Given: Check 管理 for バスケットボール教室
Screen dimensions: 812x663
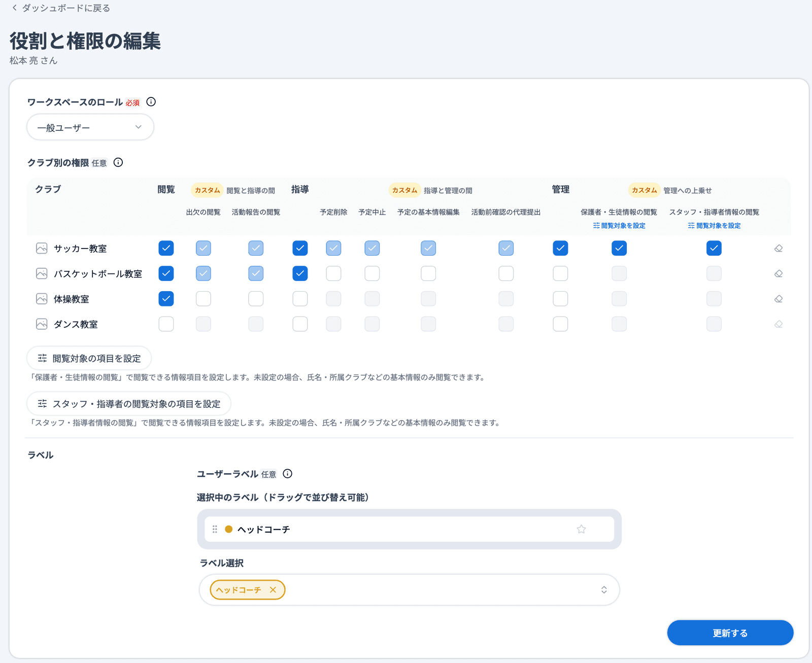Looking at the screenshot, I should 560,273.
